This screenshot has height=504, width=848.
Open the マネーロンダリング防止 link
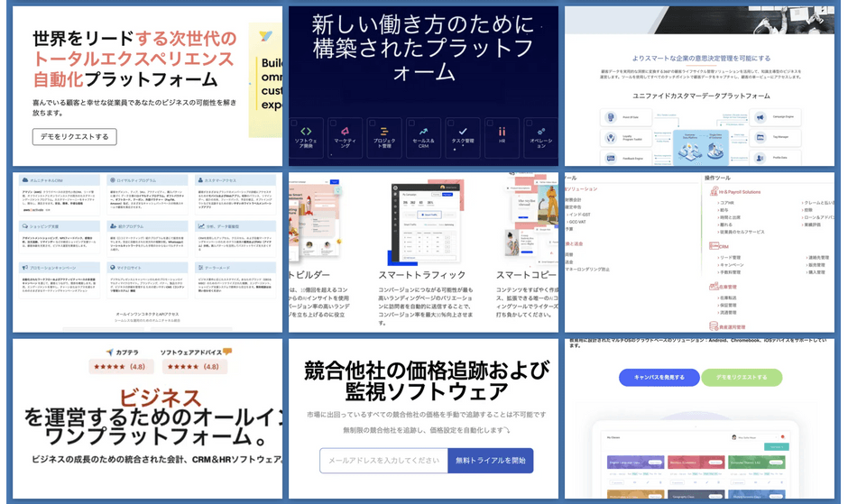pyautogui.click(x=586, y=269)
